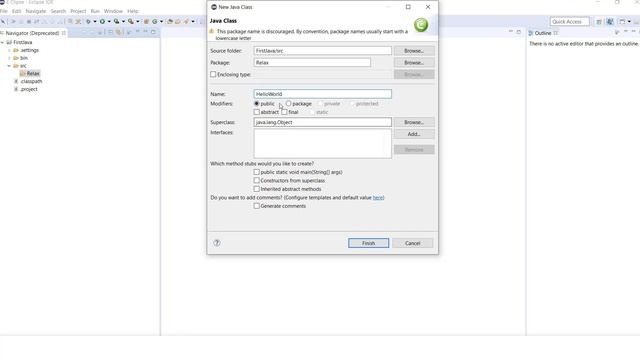
Task: Click the Search toolbar icon
Action: click(x=186, y=21)
